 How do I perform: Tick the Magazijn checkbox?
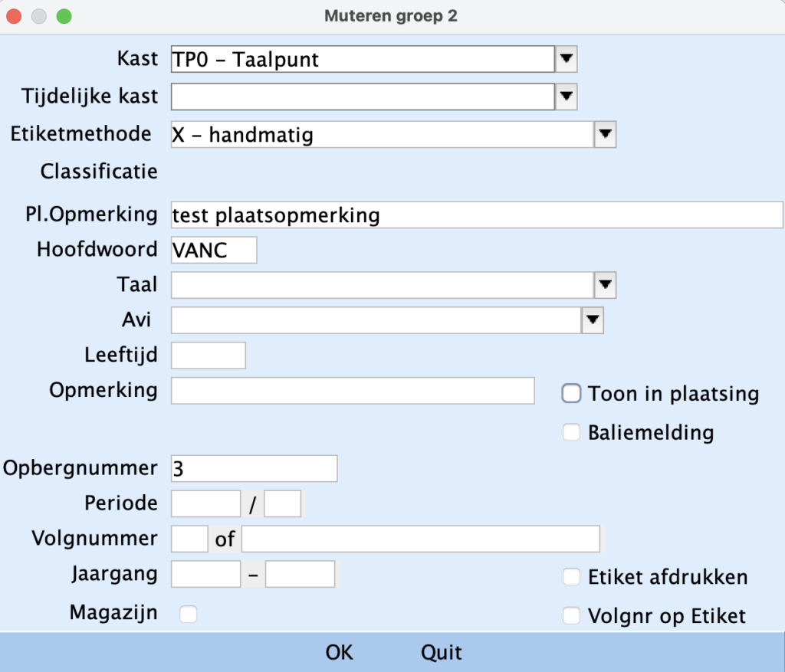tap(188, 614)
